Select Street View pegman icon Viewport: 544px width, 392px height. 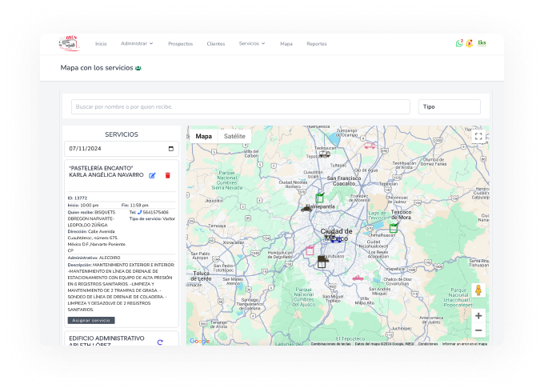[x=478, y=290]
